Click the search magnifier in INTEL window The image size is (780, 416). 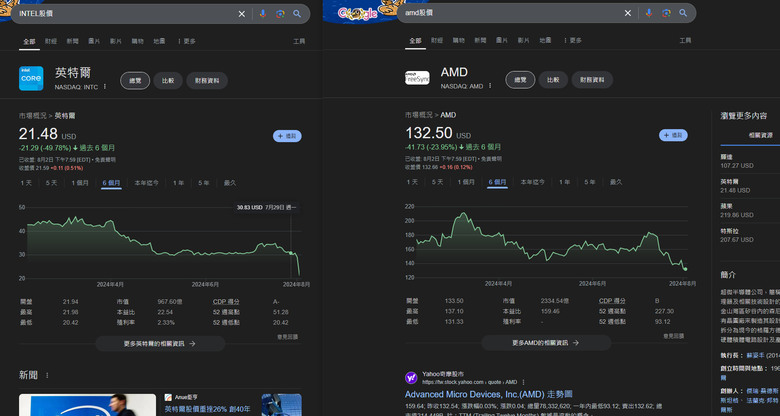click(297, 14)
